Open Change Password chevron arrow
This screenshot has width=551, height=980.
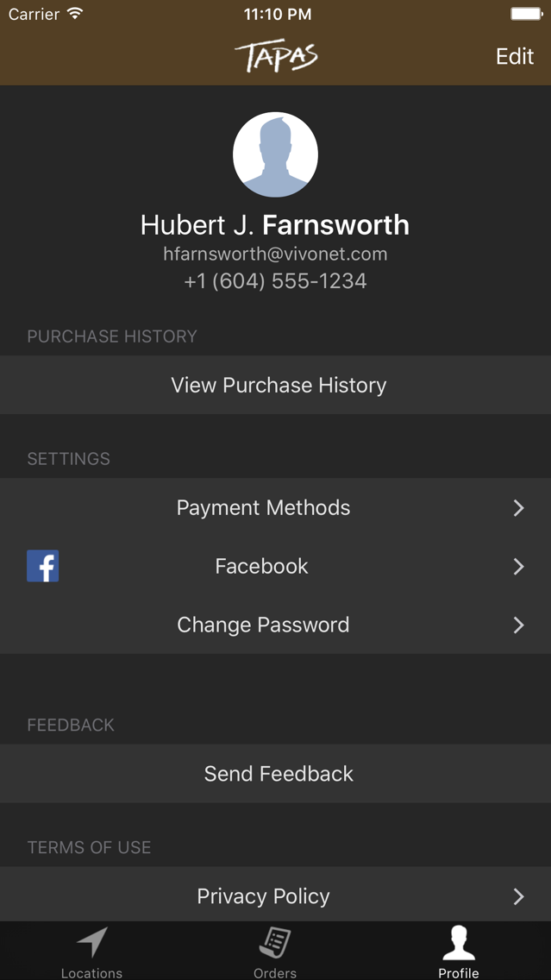tap(518, 625)
